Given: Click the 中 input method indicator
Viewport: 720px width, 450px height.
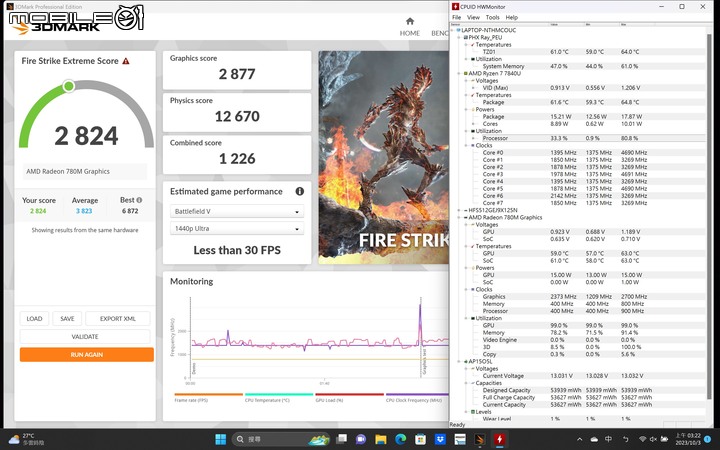Looking at the screenshot, I should click(608, 439).
